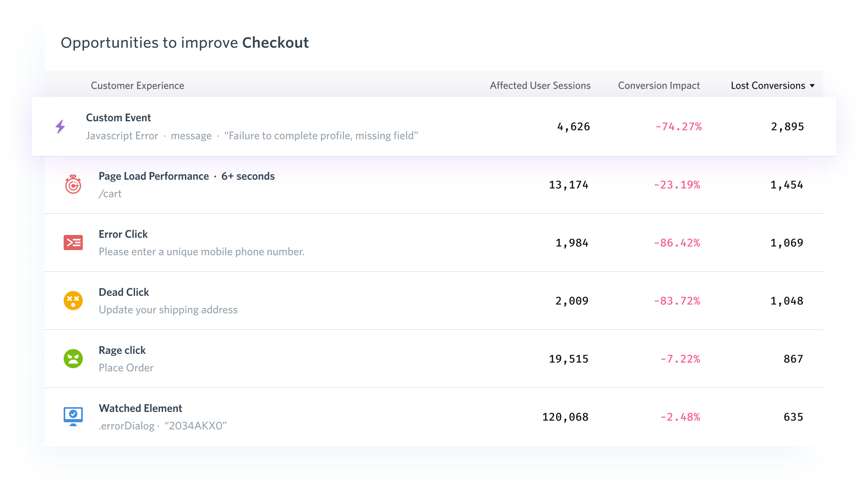This screenshot has height=497, width=868.
Task: Sort by Lost Conversions column header
Action: (x=768, y=86)
